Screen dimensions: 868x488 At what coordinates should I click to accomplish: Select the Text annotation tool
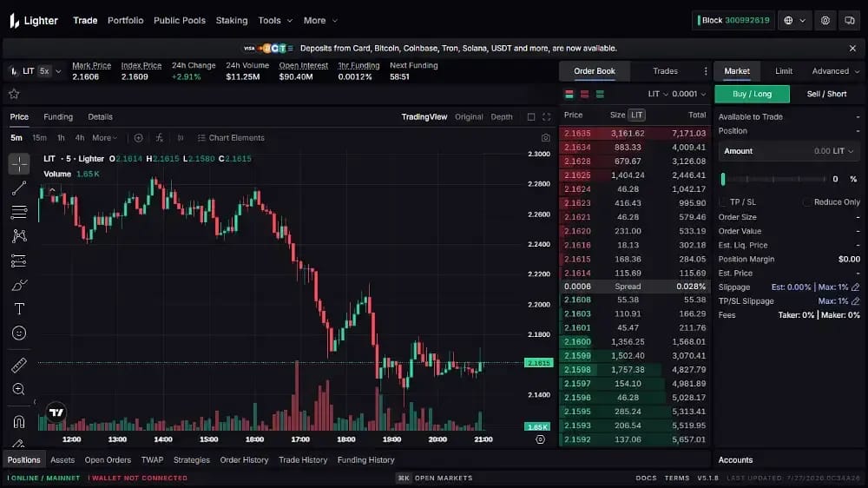19,309
